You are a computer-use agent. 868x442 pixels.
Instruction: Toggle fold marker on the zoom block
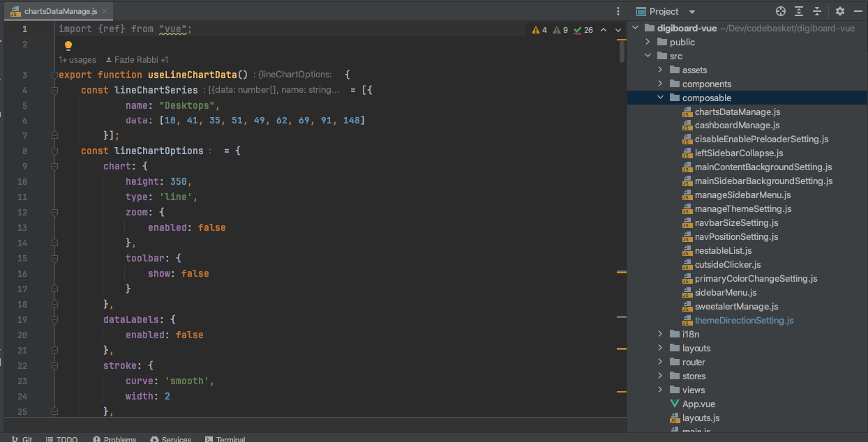click(x=54, y=212)
